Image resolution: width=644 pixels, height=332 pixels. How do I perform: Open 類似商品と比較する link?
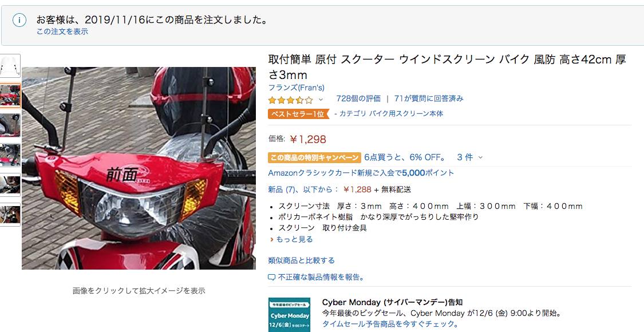click(302, 260)
